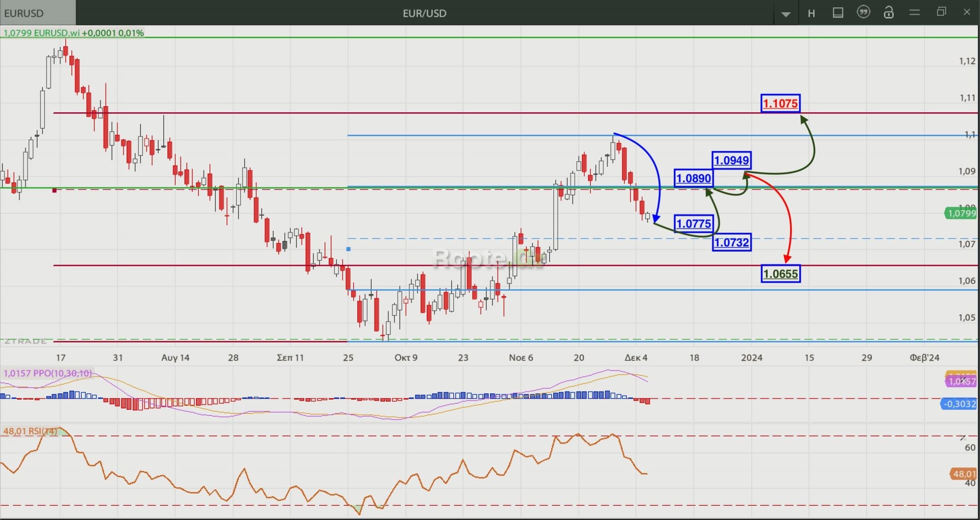Click the panel layout square icon

pyautogui.click(x=838, y=13)
